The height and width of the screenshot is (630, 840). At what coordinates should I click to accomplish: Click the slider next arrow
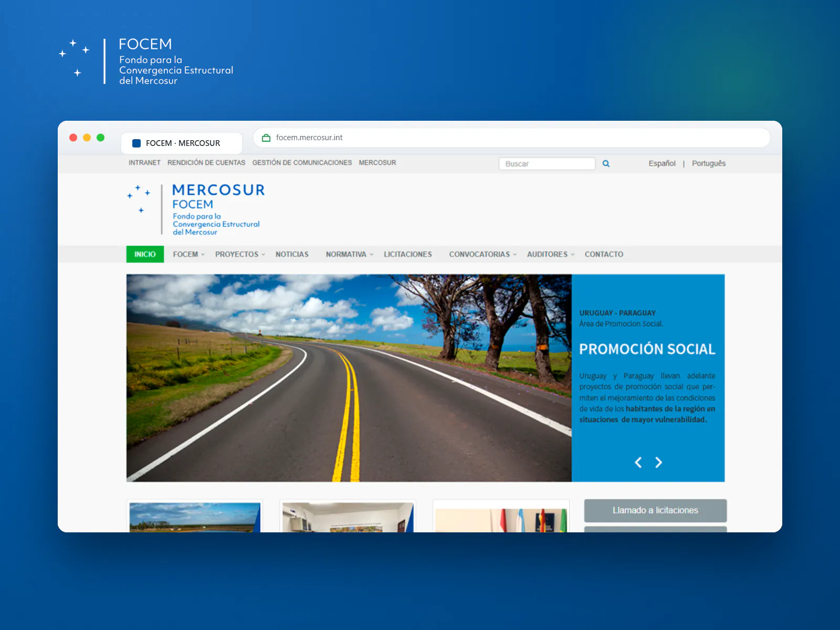click(658, 462)
